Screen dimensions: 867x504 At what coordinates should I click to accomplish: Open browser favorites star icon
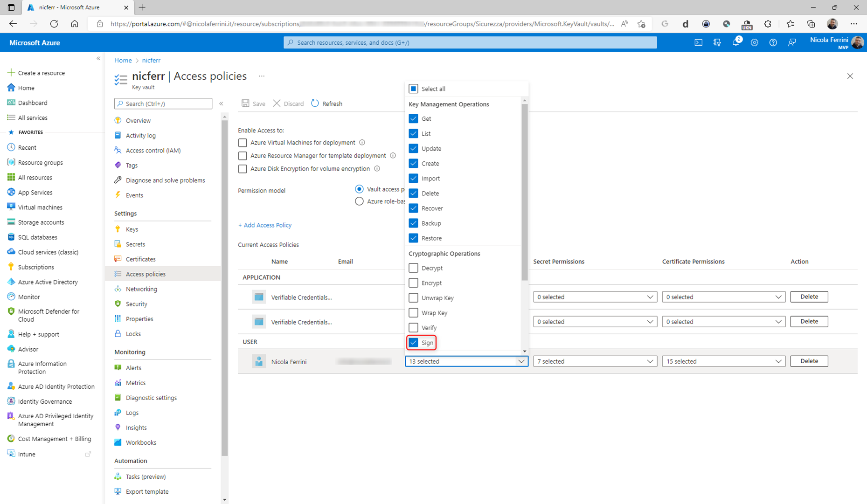click(x=790, y=24)
